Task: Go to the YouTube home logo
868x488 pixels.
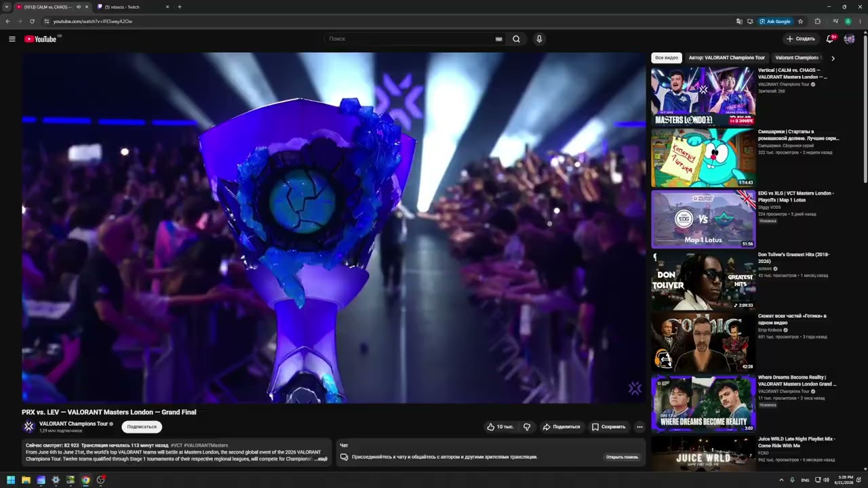Action: tap(41, 39)
